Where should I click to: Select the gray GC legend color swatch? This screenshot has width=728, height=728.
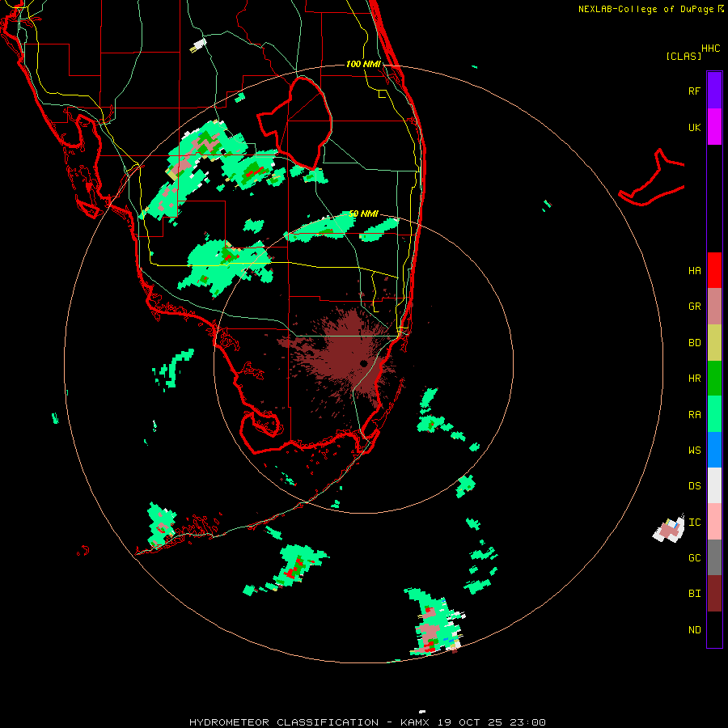click(714, 557)
